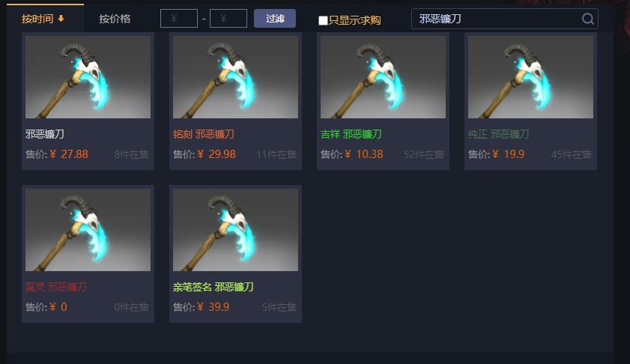The width and height of the screenshot is (630, 364).
Task: Click the sort-by-time down arrow icon
Action: point(61,19)
